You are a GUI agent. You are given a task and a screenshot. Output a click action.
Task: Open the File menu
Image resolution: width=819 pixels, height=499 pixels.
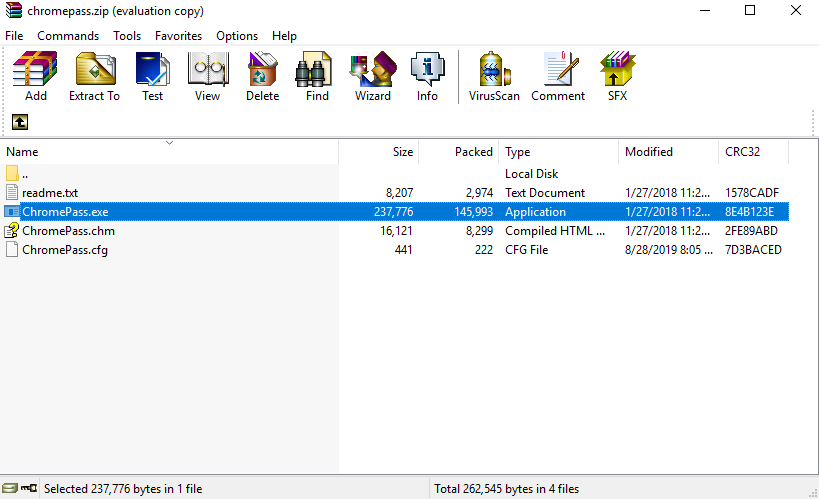tap(14, 36)
